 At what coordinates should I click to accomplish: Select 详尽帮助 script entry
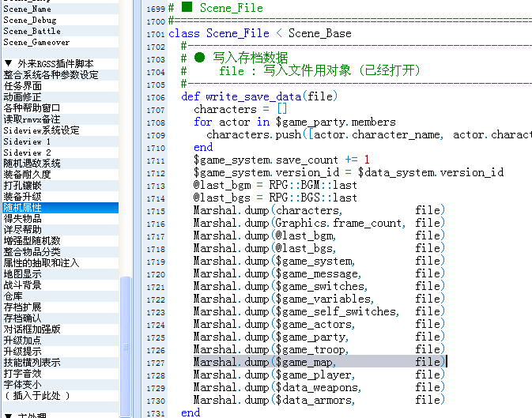[x=60, y=230]
